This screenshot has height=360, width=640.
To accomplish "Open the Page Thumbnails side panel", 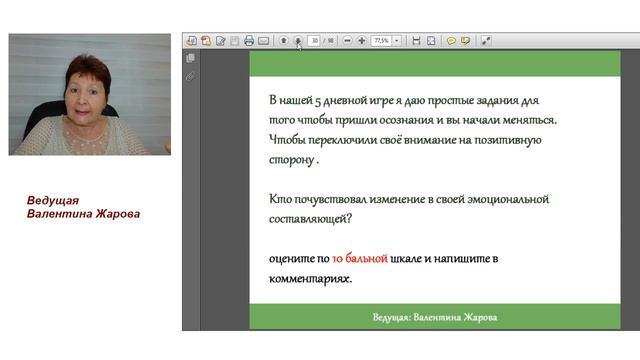I will tap(191, 58).
